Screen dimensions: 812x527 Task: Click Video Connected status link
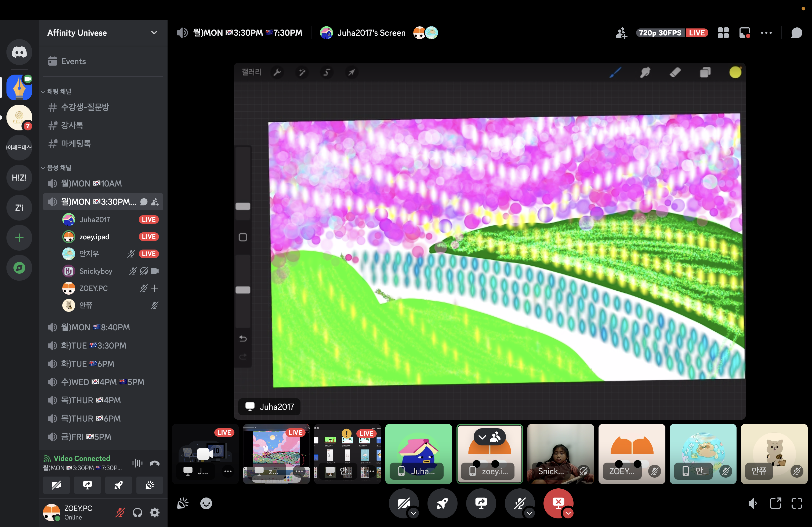(82, 459)
